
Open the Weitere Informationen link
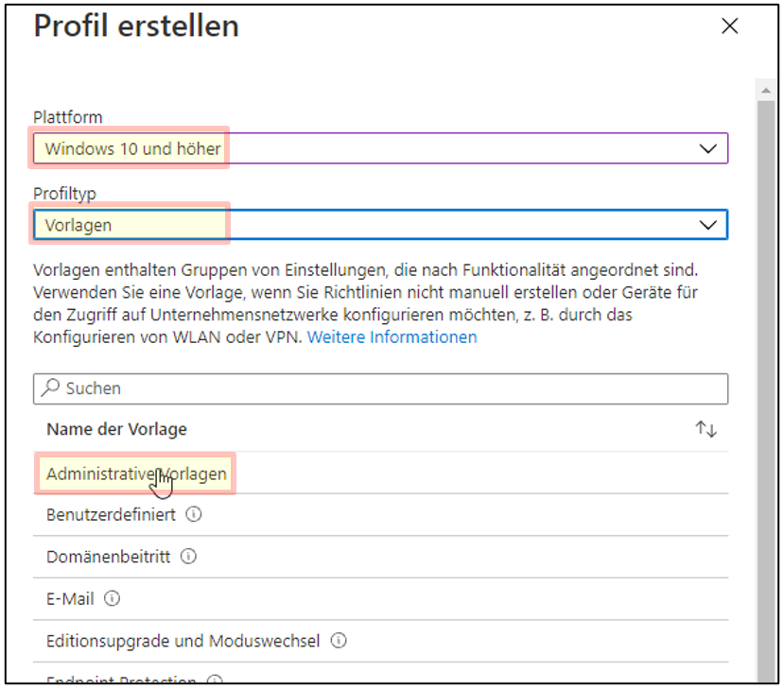[x=392, y=337]
